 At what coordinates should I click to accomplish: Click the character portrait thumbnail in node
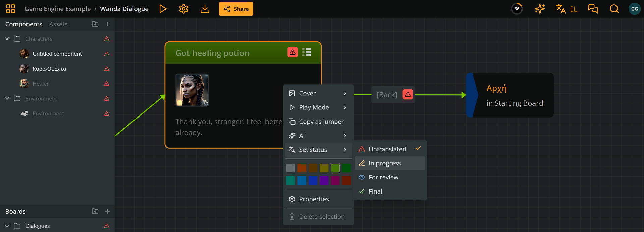(192, 90)
